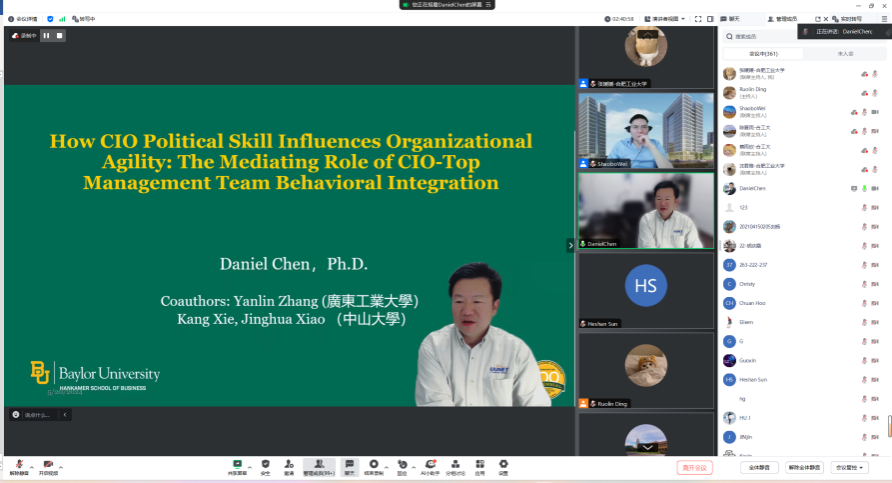This screenshot has width=892, height=483.
Task: Open the speaker view layout dropdown
Action: 663,18
